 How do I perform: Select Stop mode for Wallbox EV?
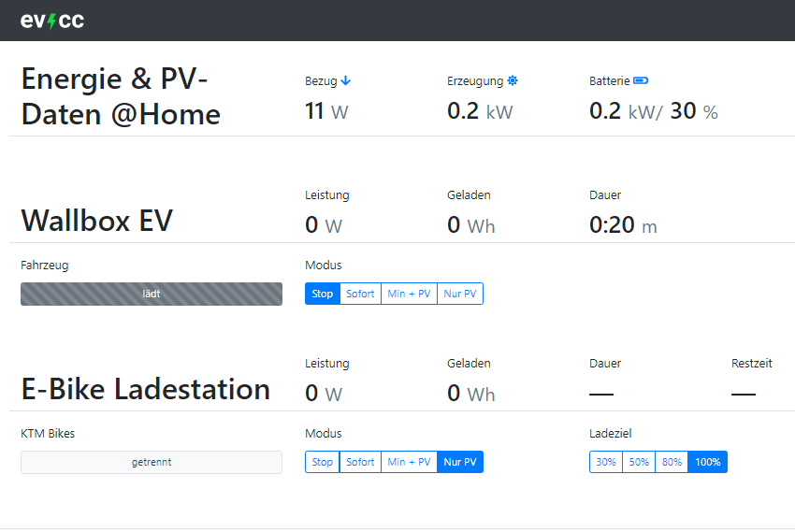(x=323, y=294)
